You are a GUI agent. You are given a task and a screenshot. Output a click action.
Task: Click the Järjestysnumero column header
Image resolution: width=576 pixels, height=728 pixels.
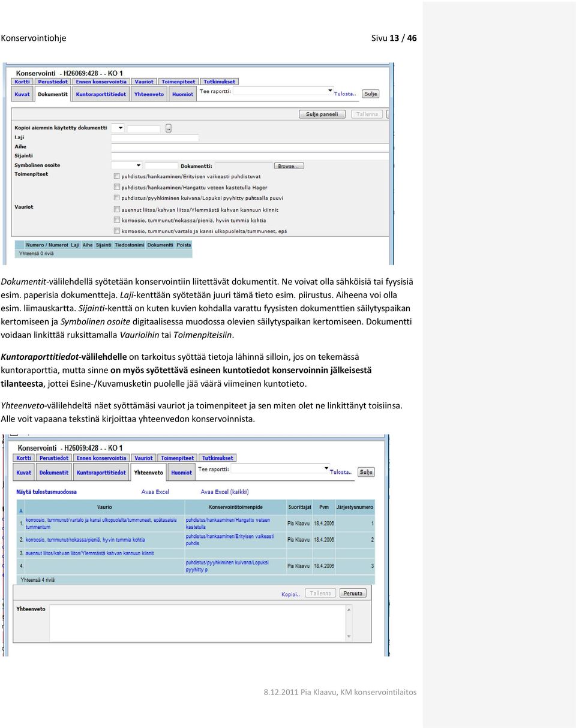coord(355,507)
